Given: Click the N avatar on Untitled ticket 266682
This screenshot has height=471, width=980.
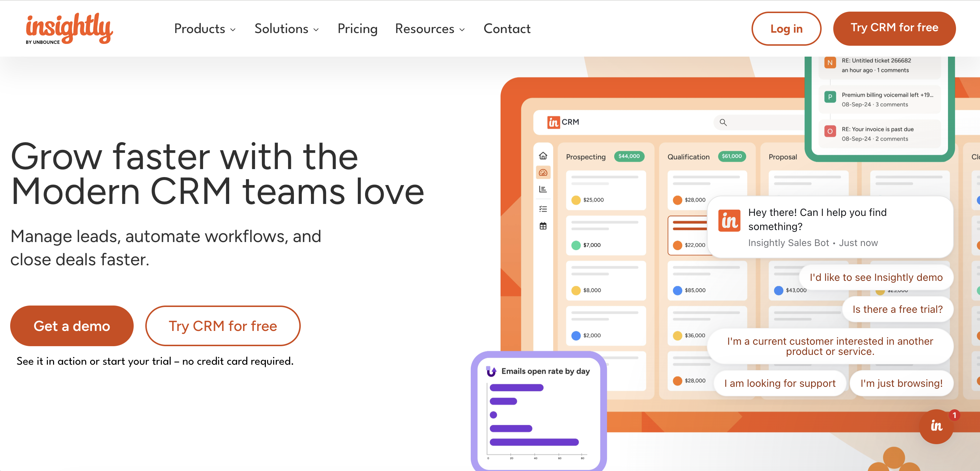Looking at the screenshot, I should [x=830, y=63].
